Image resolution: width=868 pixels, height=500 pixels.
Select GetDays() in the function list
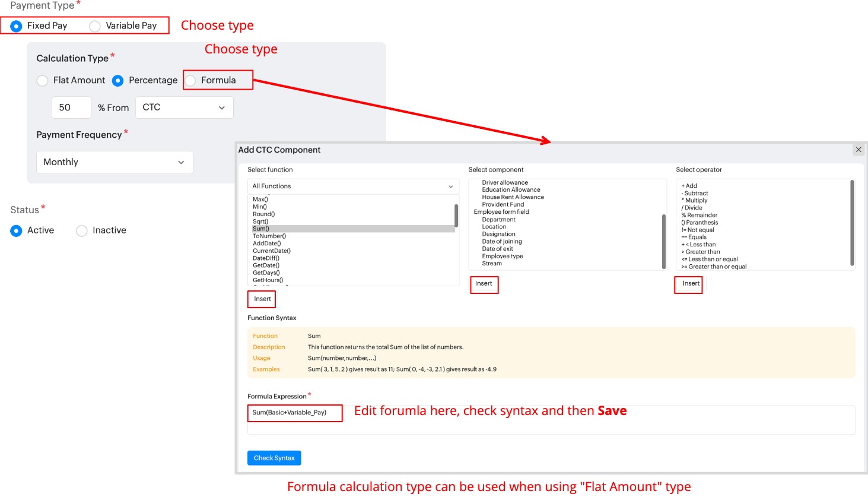click(266, 273)
